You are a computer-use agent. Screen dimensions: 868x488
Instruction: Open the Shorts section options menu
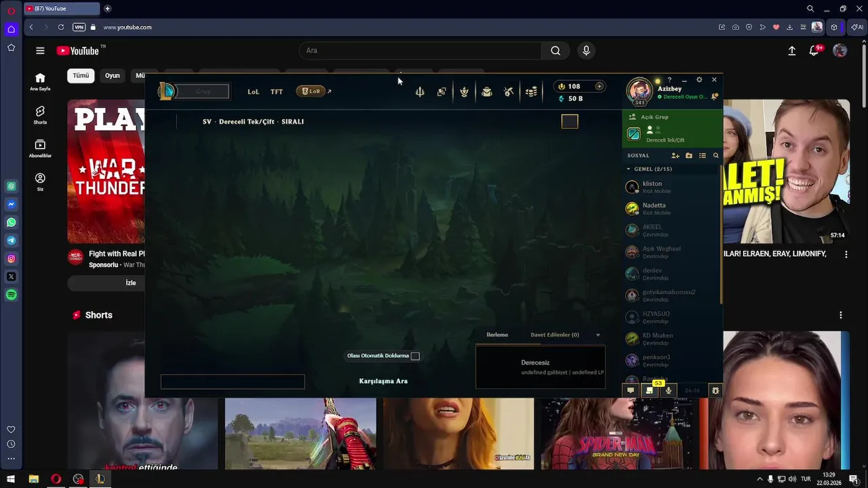[841, 315]
